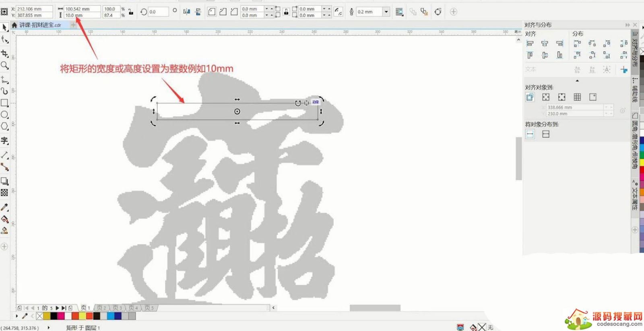Expand the Align and Distribute docker chevrons

[627, 25]
